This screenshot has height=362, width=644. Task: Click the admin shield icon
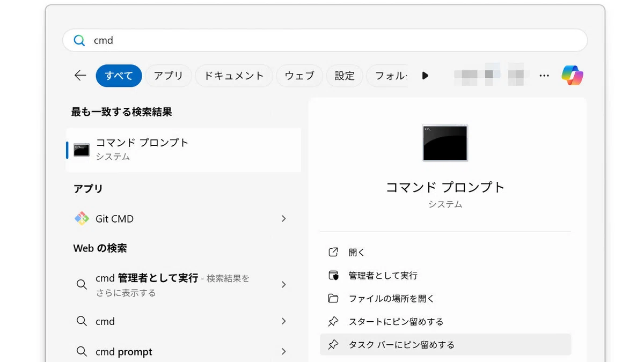point(333,275)
